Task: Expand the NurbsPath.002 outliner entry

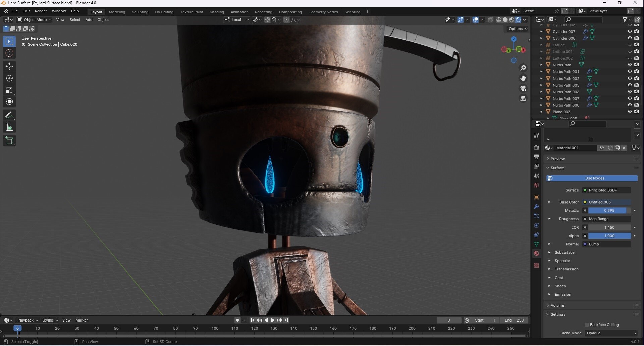Action: [x=541, y=78]
